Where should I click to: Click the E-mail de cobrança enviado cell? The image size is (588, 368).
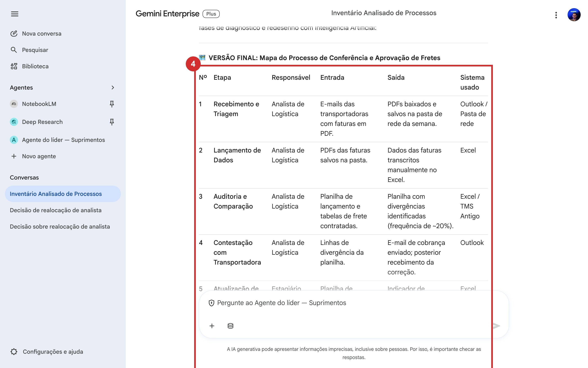[416, 257]
